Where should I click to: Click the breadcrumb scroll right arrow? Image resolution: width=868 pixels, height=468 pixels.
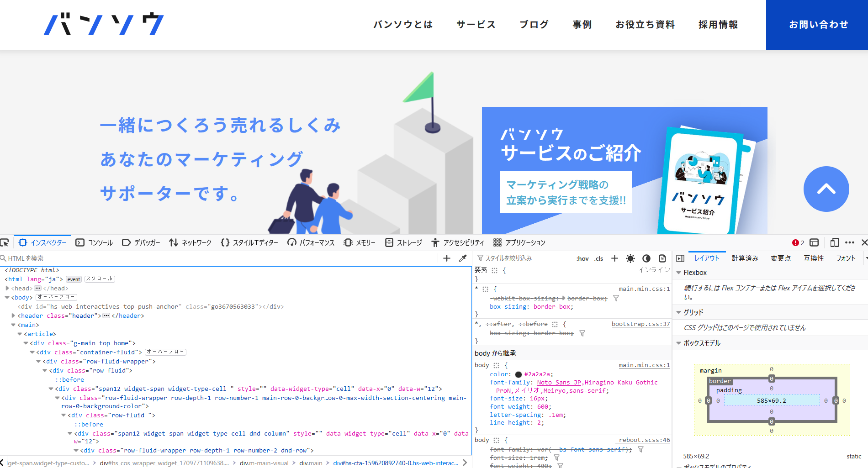pos(465,463)
